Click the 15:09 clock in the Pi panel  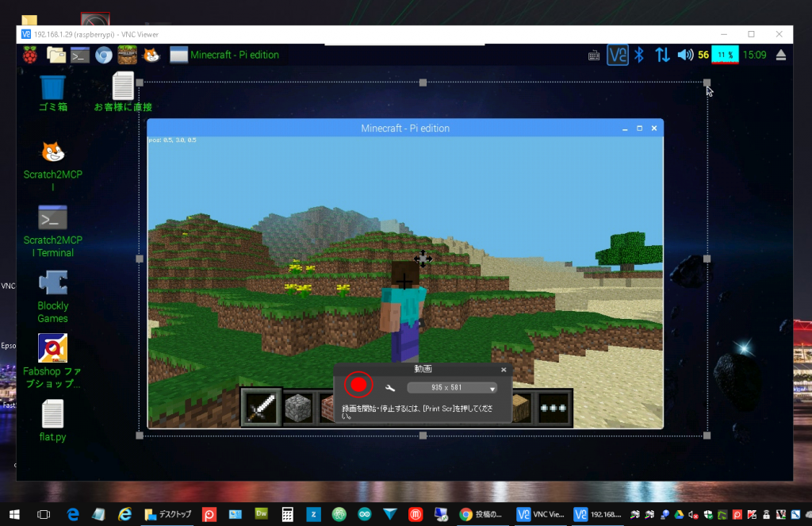pyautogui.click(x=755, y=55)
